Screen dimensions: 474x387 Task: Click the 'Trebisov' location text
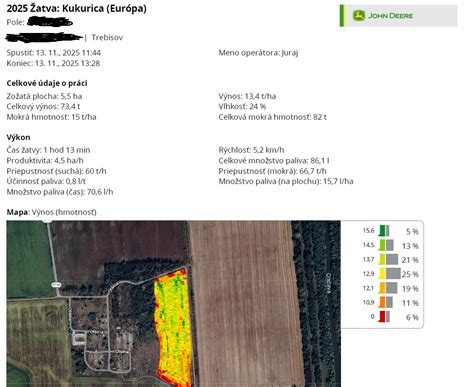tap(107, 37)
